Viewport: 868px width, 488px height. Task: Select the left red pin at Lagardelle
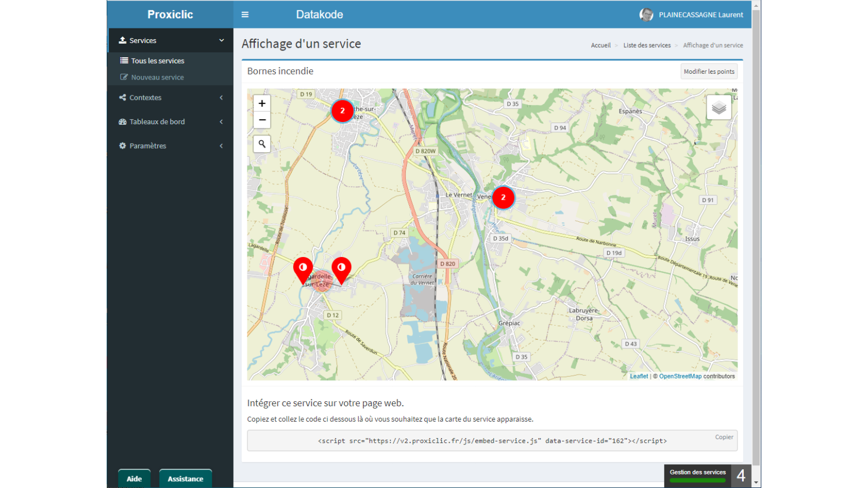click(x=303, y=270)
